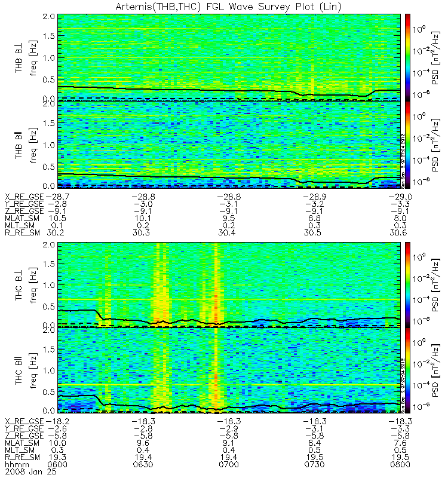Click the THB B∥ panel color bar
This screenshot has height=478, width=448.
(x=407, y=145)
